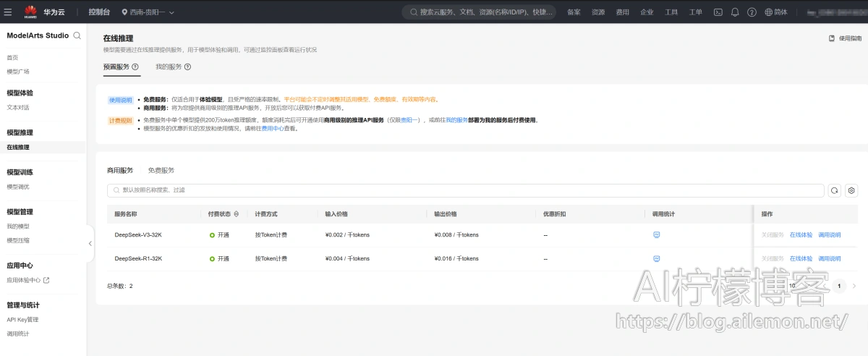Image resolution: width=868 pixels, height=356 pixels.
Task: Open the 费用中心 link
Action: (273, 128)
